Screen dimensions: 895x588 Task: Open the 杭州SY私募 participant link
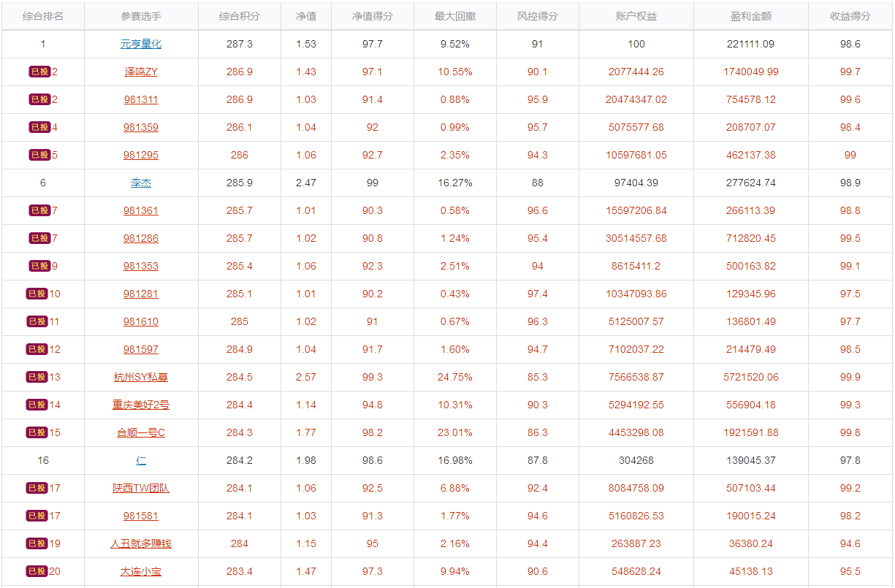click(x=141, y=377)
